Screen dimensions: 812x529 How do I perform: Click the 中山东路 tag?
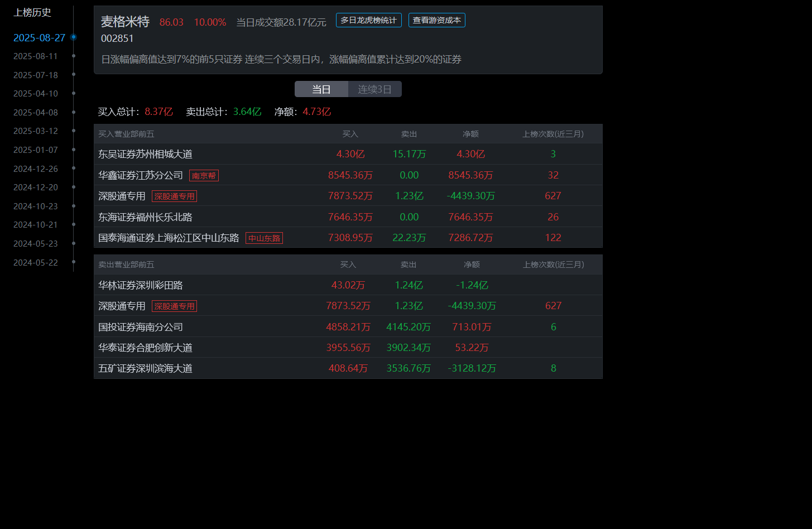[x=264, y=238]
